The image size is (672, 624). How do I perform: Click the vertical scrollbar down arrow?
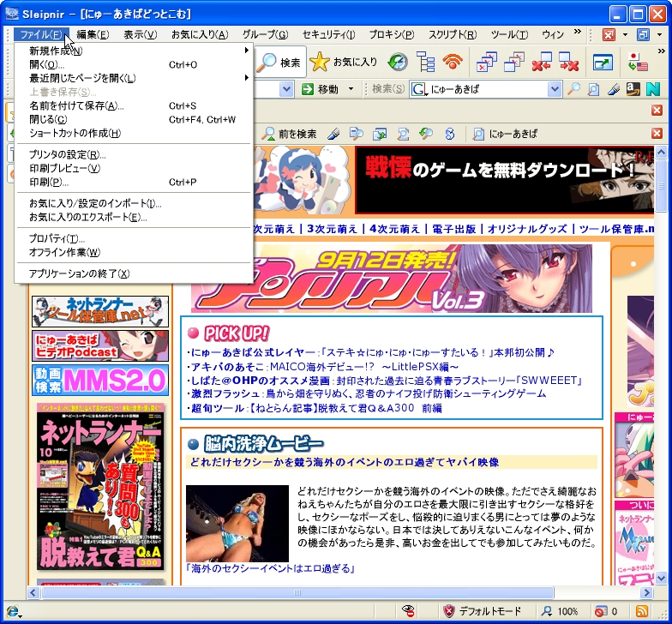point(660,579)
